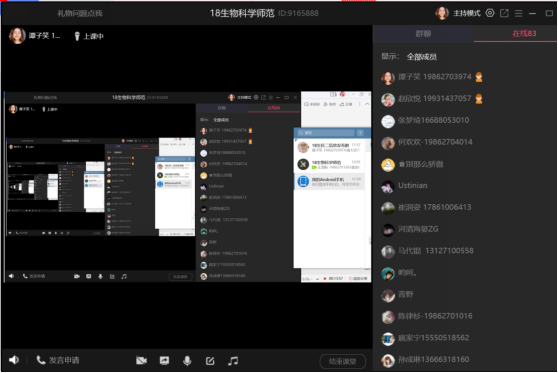This screenshot has width=558, height=373.
Task: Open the whiteboard edit icon
Action: click(x=210, y=361)
